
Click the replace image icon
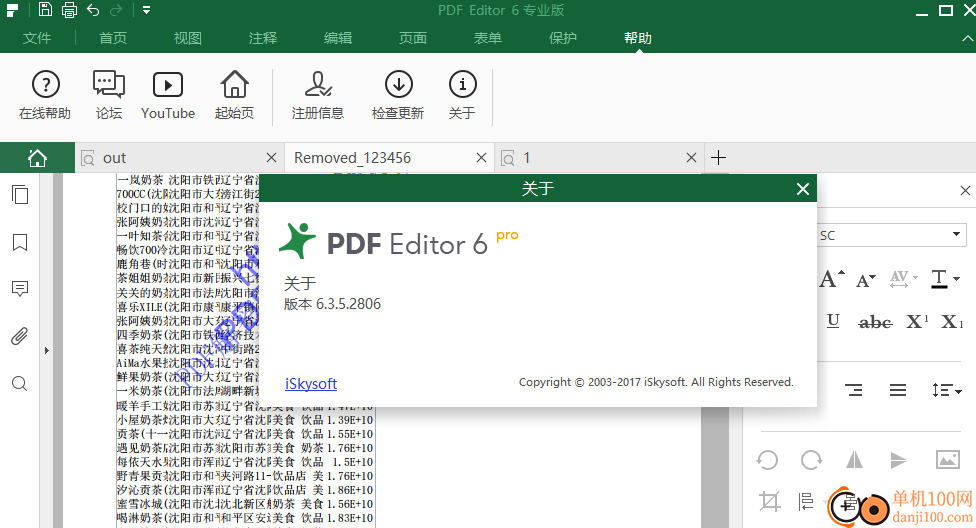tap(947, 460)
